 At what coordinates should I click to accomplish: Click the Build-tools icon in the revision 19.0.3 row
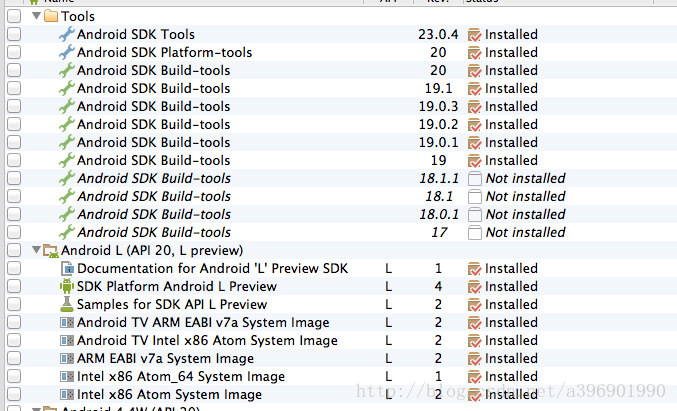pyautogui.click(x=67, y=106)
